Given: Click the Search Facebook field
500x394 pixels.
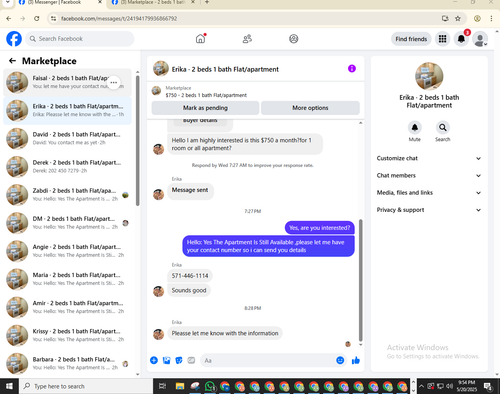Looking at the screenshot, I should pos(80,39).
